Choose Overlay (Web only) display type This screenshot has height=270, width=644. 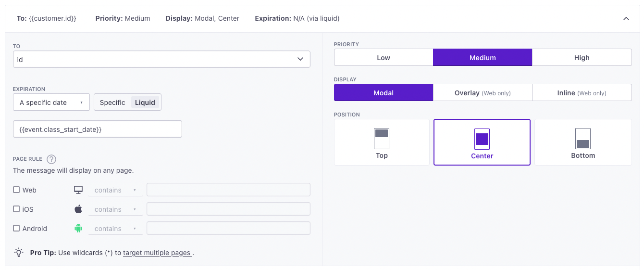point(483,92)
